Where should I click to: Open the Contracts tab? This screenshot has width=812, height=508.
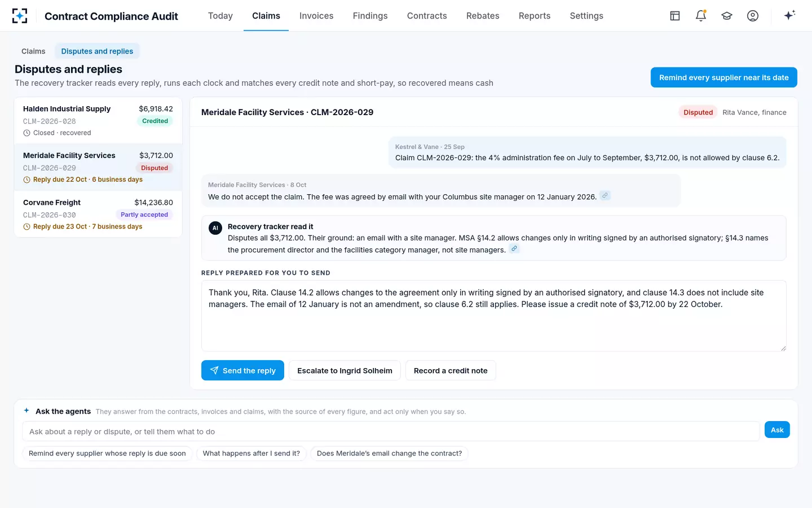427,16
